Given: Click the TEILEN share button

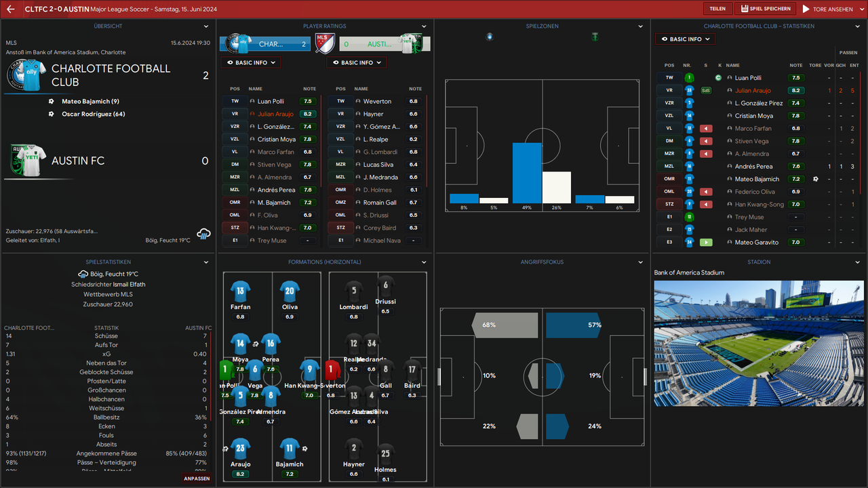Looking at the screenshot, I should (x=717, y=9).
